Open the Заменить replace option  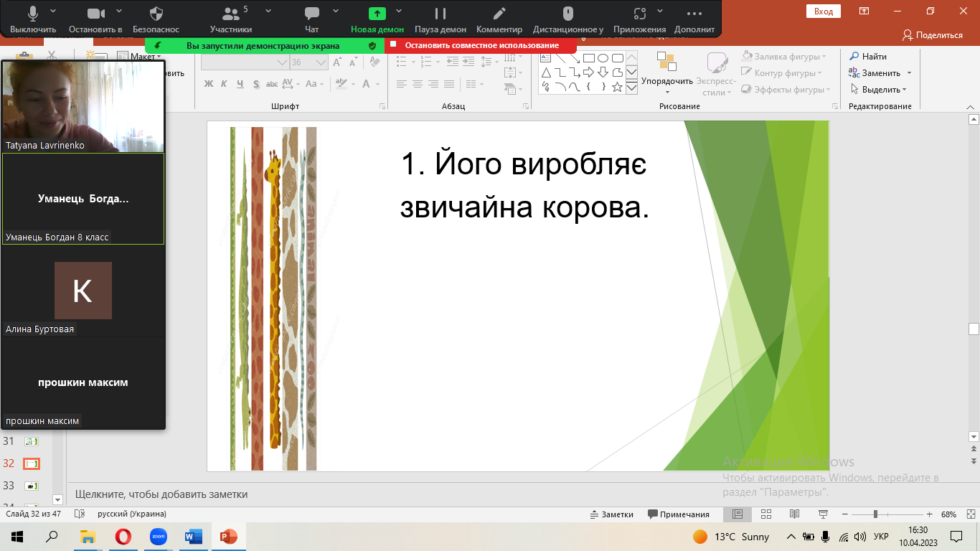tap(880, 73)
